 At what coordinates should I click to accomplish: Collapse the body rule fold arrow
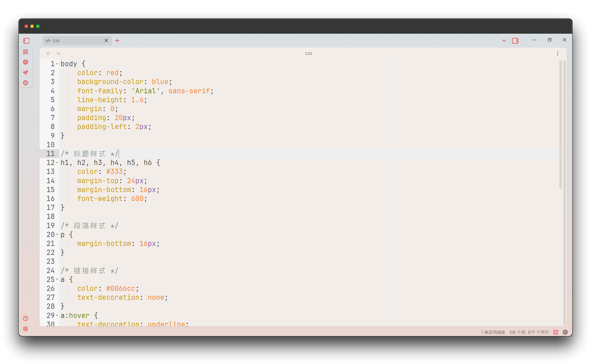pyautogui.click(x=57, y=64)
